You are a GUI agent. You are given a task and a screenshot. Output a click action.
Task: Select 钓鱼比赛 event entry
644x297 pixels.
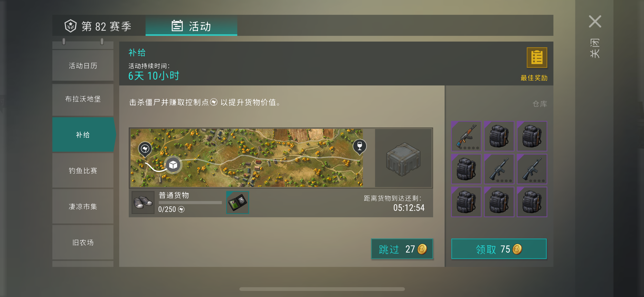pyautogui.click(x=83, y=171)
